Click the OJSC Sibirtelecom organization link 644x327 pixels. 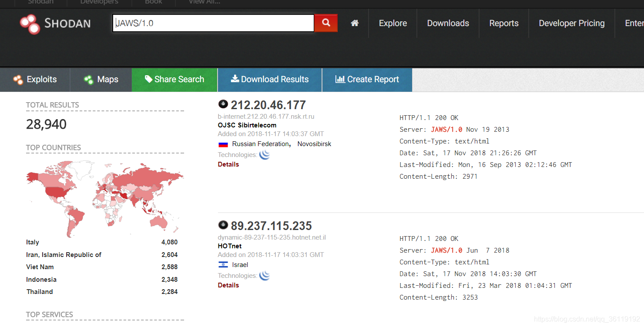click(x=247, y=125)
